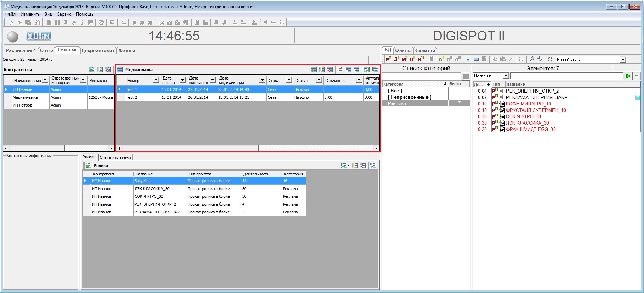
Task: Open Ответственный менеджер column filter dropdown
Action: tap(83, 80)
